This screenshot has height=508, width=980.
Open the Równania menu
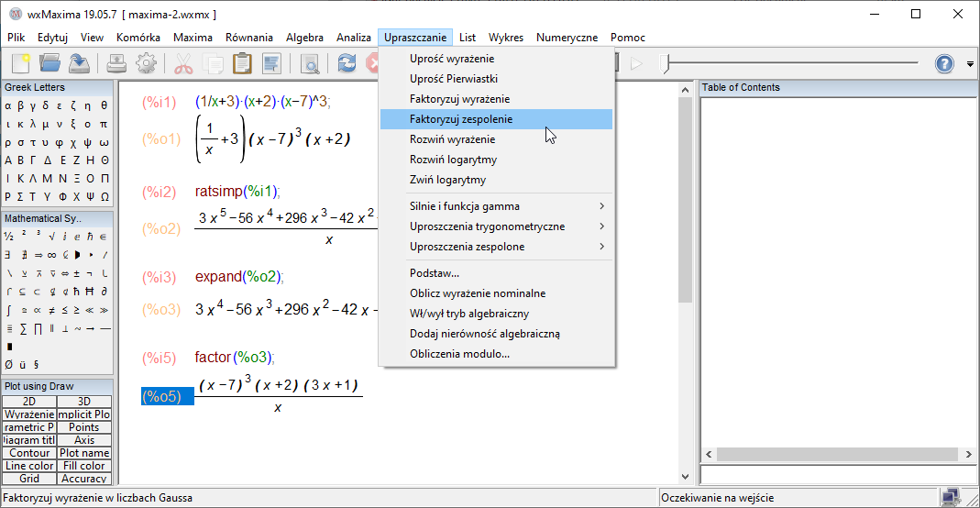(249, 38)
